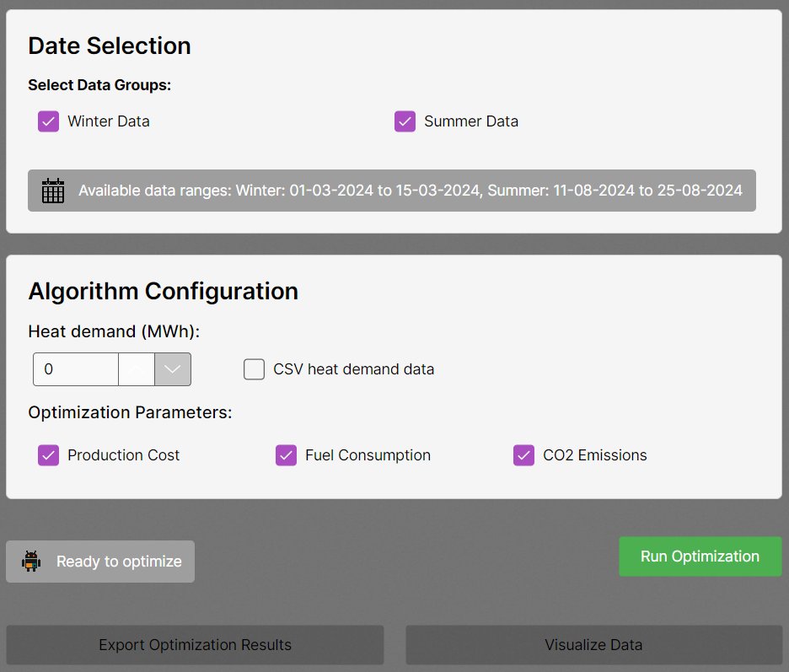Screen dimensions: 789x672
Task: Click the Optimization Parameters label
Action: (x=130, y=412)
